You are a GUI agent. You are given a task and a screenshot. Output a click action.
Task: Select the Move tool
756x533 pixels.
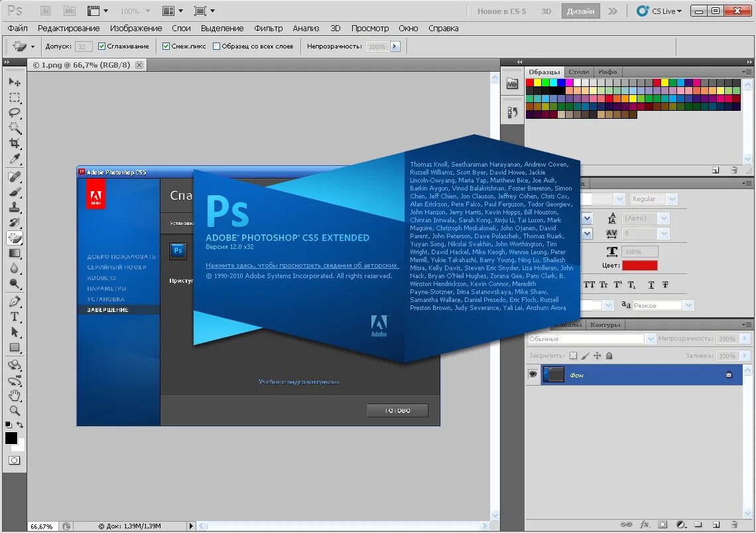15,82
